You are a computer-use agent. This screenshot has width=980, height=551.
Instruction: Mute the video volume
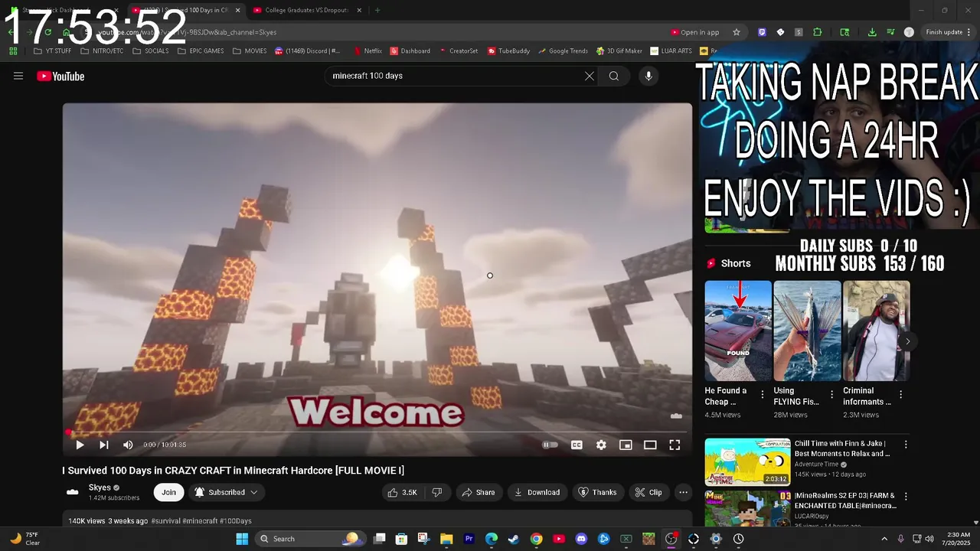click(x=128, y=445)
